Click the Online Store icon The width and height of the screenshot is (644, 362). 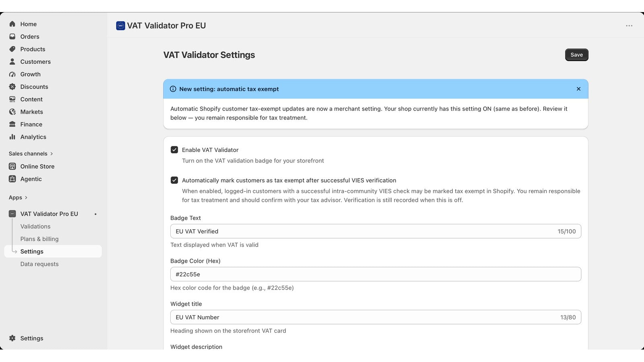tap(12, 166)
